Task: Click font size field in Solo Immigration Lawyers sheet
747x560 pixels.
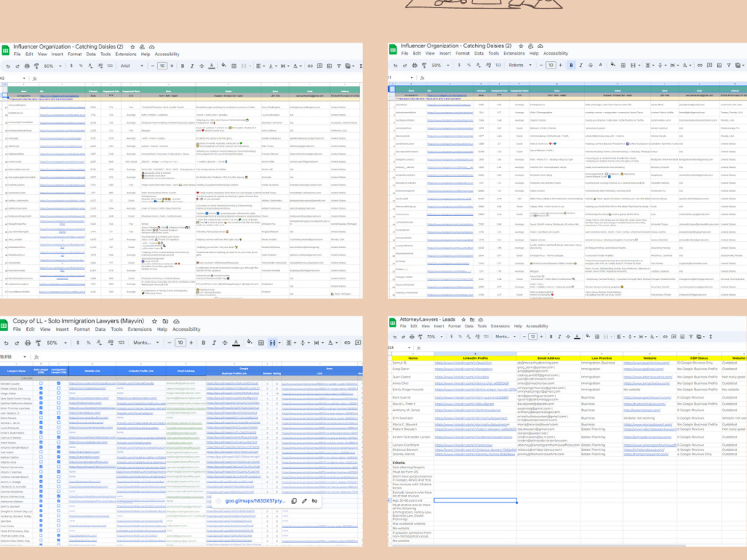Action: coord(180,343)
